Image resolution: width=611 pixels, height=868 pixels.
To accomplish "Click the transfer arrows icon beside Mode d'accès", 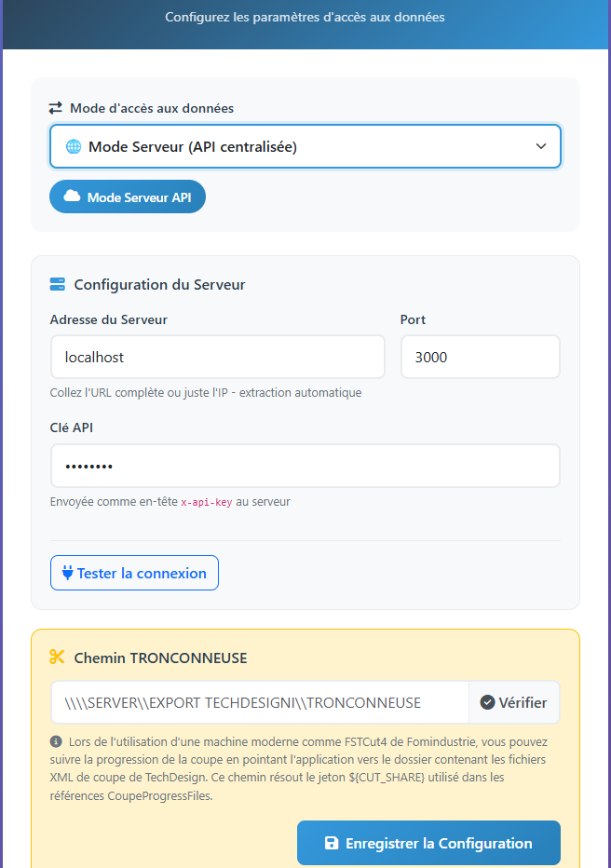I will click(57, 108).
